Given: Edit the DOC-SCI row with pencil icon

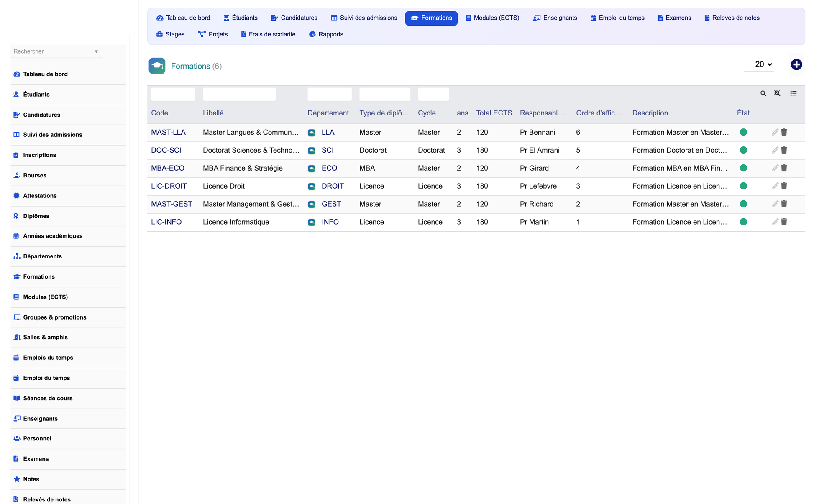Looking at the screenshot, I should click(x=775, y=150).
